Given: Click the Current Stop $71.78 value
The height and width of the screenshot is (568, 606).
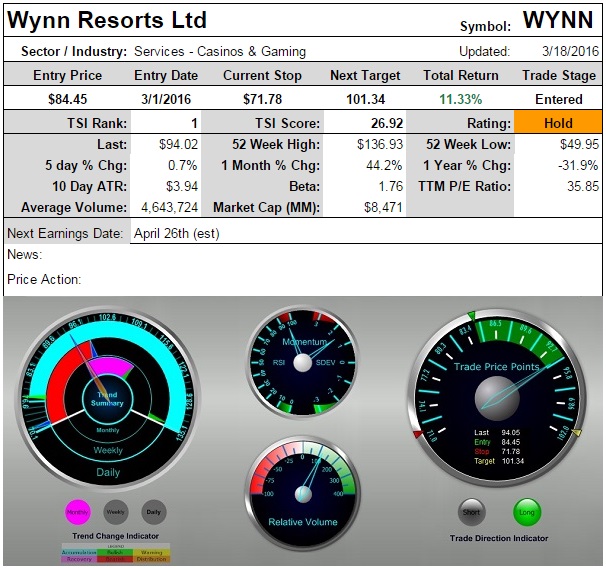Looking at the screenshot, I should tap(262, 99).
